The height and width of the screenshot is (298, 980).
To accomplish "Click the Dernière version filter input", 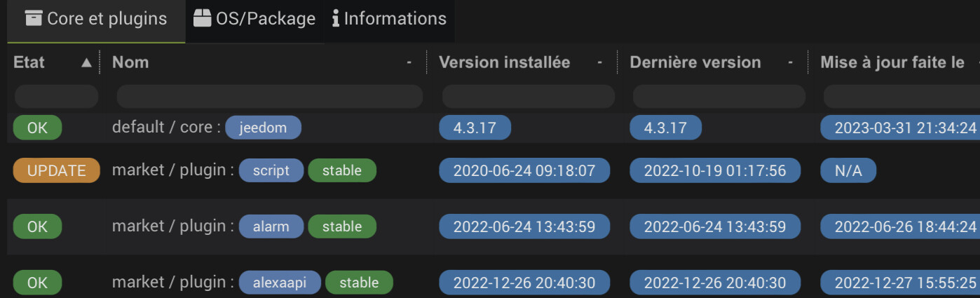I will pyautogui.click(x=719, y=96).
